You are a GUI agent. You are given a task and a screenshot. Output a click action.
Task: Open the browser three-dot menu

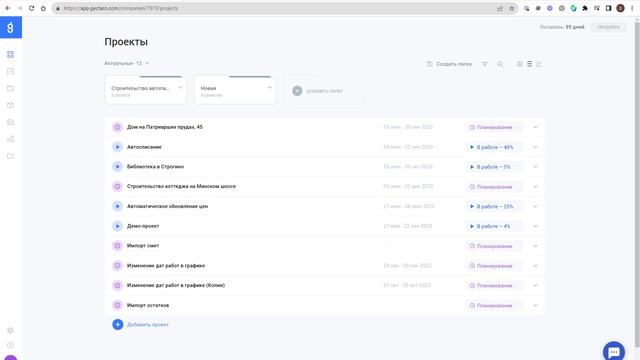[x=632, y=8]
